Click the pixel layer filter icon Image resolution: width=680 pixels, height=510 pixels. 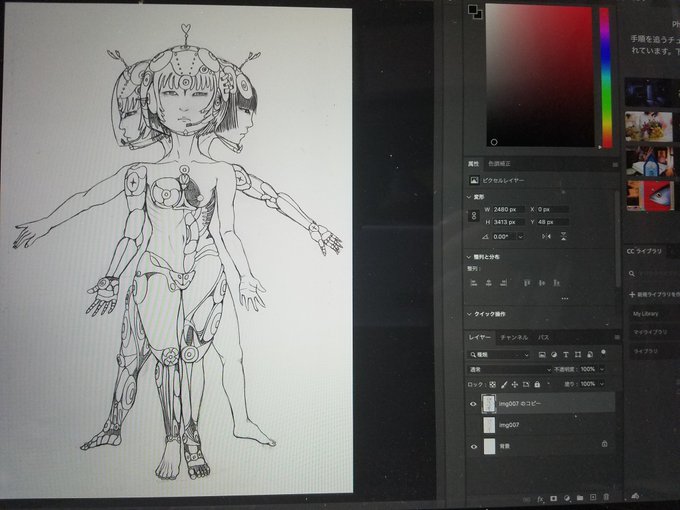[x=542, y=355]
